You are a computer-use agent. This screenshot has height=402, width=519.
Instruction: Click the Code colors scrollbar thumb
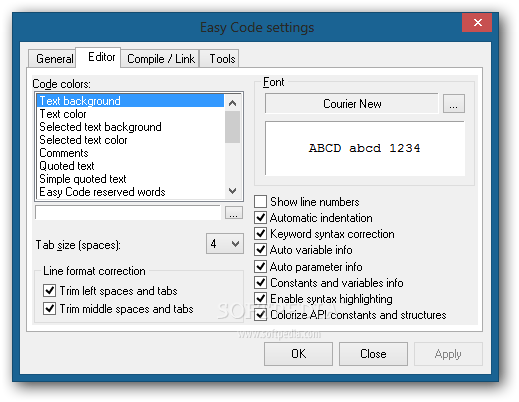233,127
